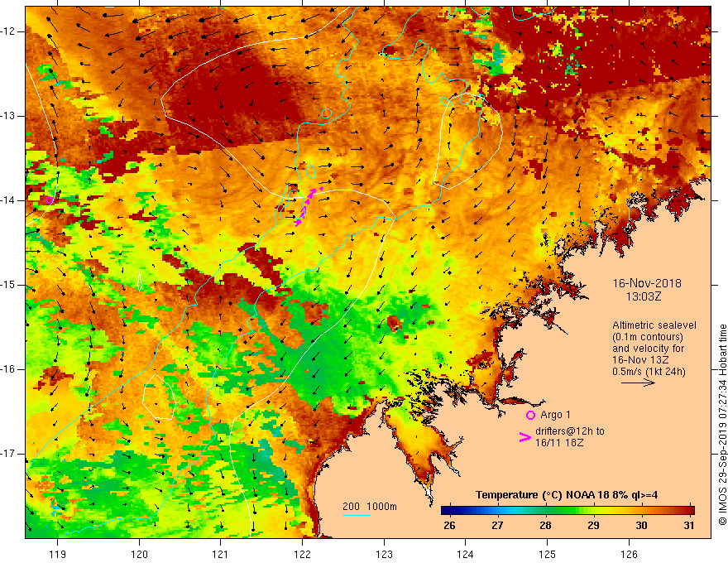Click the 'and velocity for' legend line
This screenshot has height=563, width=728.
[x=648, y=349]
